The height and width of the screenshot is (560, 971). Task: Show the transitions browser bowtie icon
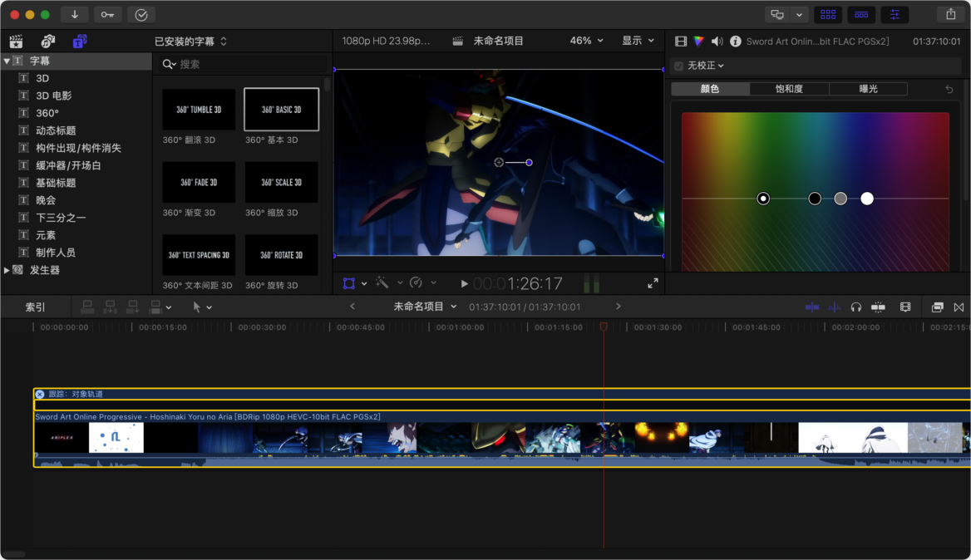click(959, 307)
